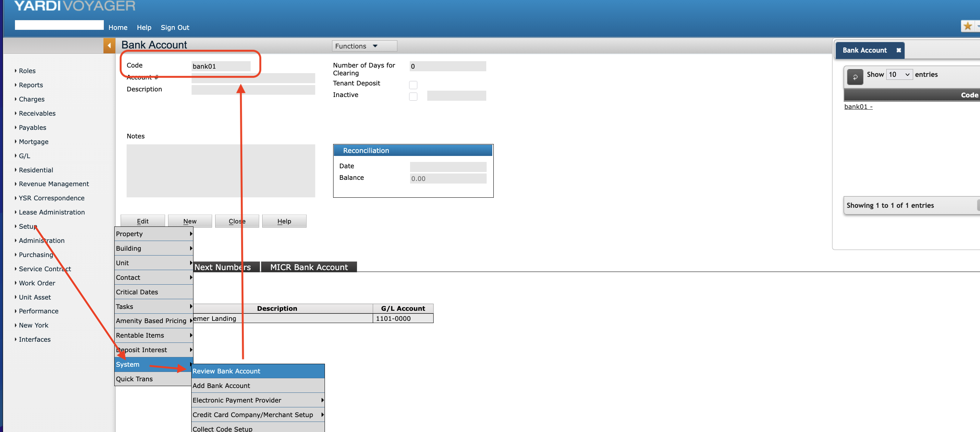Click the New button
The height and width of the screenshot is (432, 980).
click(190, 221)
